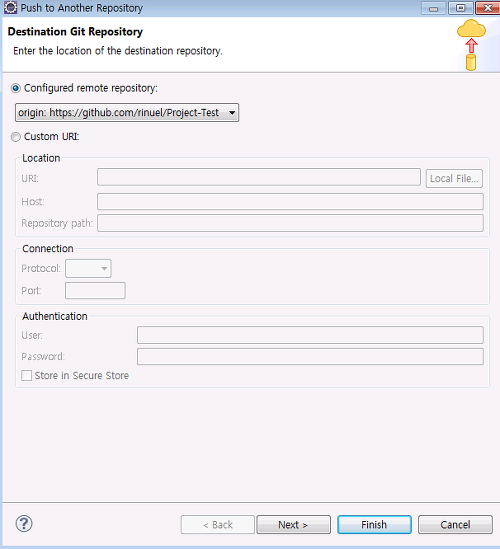Click into the Host input field
500x549 pixels.
pos(290,202)
